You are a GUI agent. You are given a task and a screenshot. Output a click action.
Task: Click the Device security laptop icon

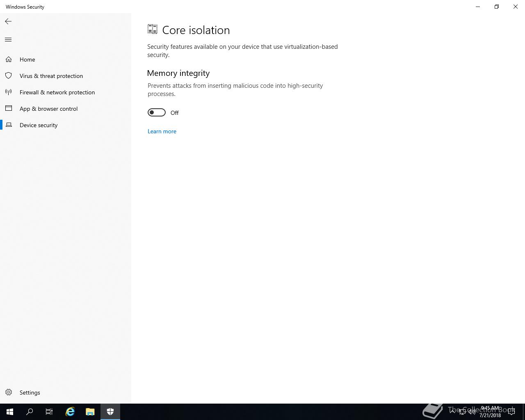coord(9,125)
